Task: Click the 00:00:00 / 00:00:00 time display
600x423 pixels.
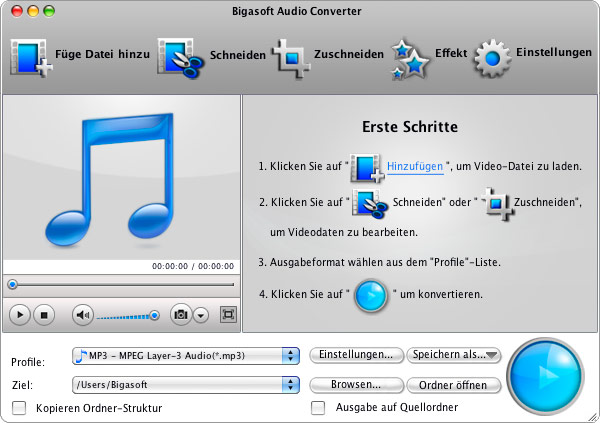Action: pyautogui.click(x=193, y=266)
